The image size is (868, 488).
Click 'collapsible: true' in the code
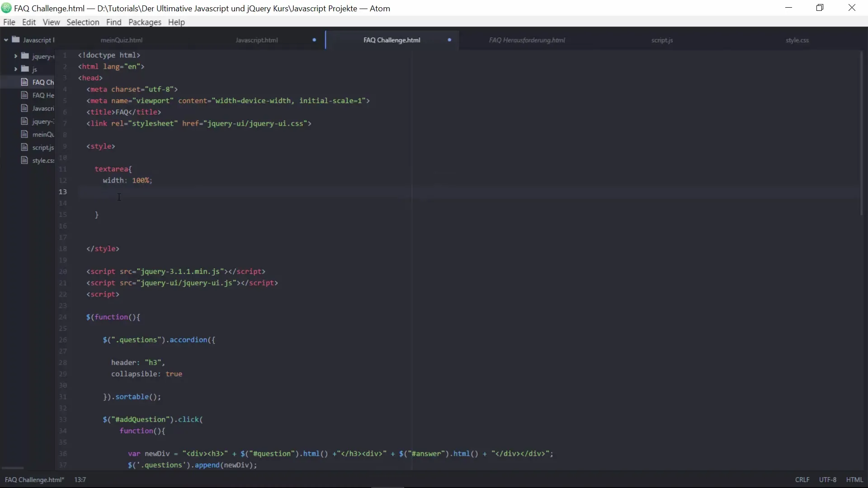pos(146,374)
